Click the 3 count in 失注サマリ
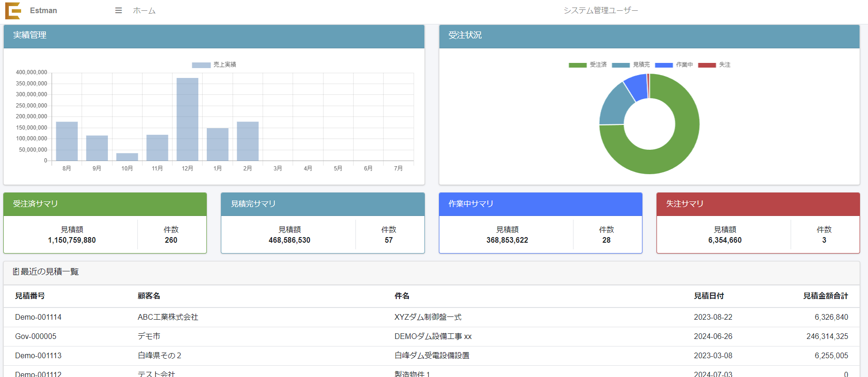868x377 pixels. [824, 240]
